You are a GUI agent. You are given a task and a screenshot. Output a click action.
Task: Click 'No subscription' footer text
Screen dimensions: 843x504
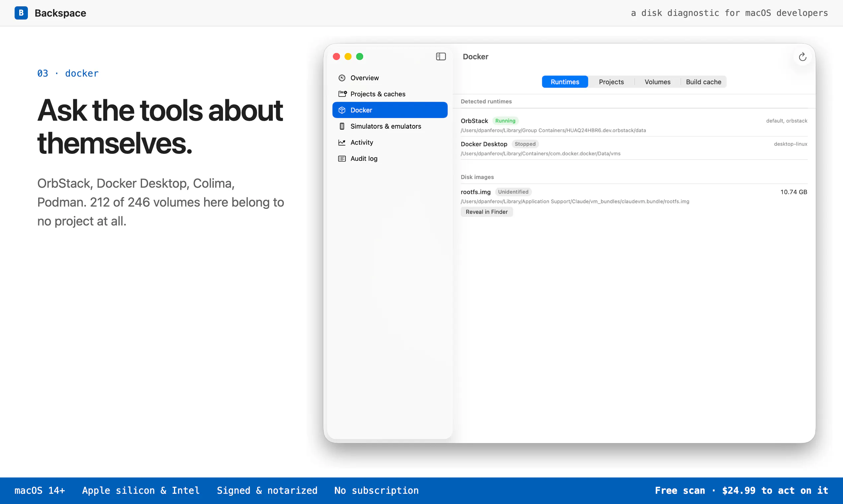376,490
